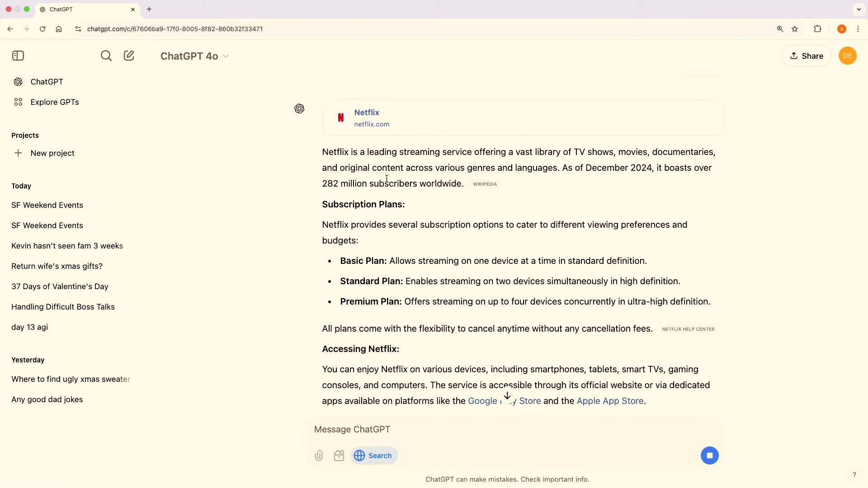The image size is (868, 488).
Task: Toggle the web Search mode off
Action: [374, 455]
